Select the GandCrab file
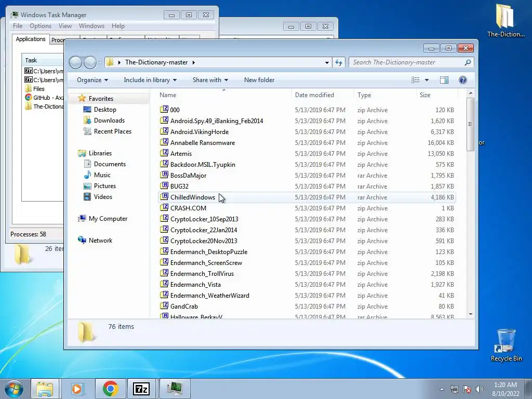This screenshot has height=399, width=532. point(307,306)
